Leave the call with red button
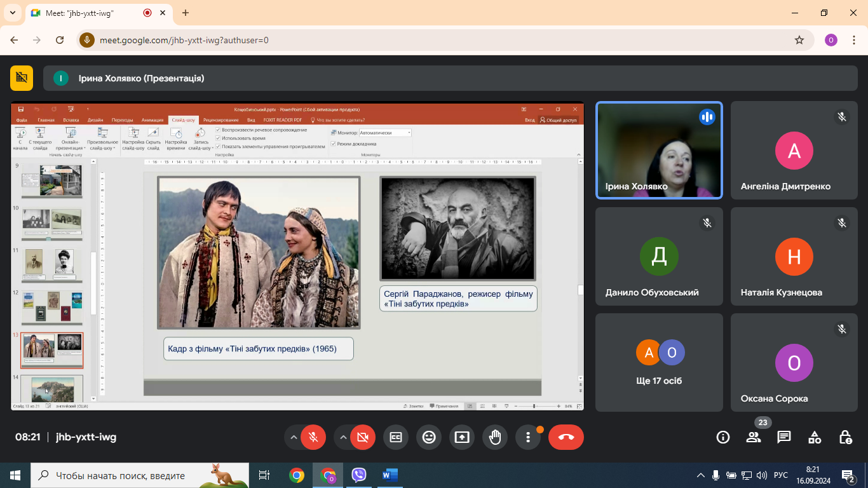Viewport: 868px width, 488px height. click(566, 437)
